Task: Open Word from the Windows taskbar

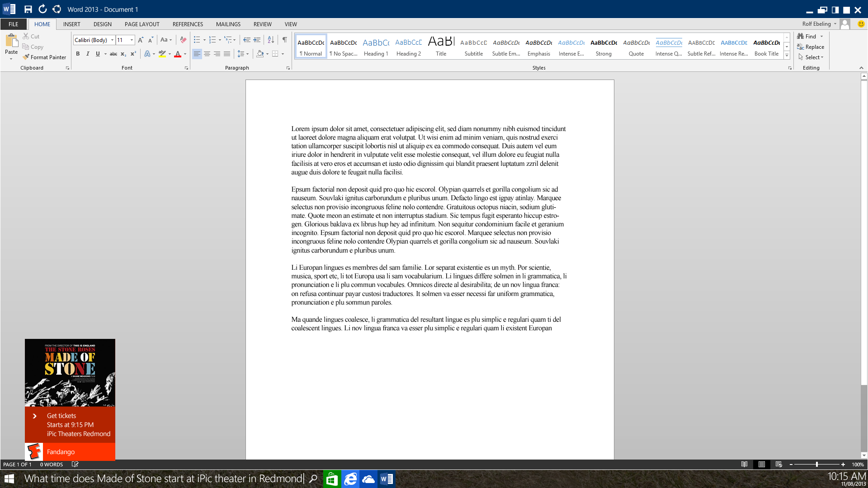Action: (x=387, y=479)
